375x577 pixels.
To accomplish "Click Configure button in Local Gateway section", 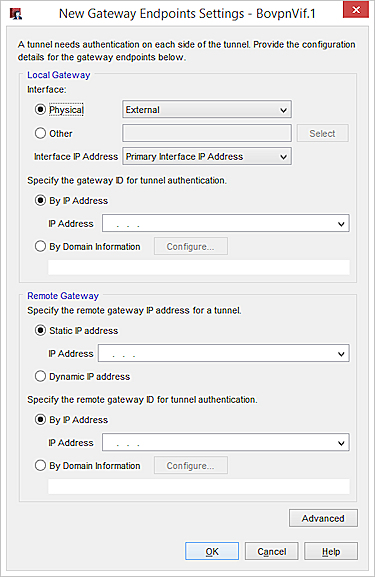I will (191, 247).
